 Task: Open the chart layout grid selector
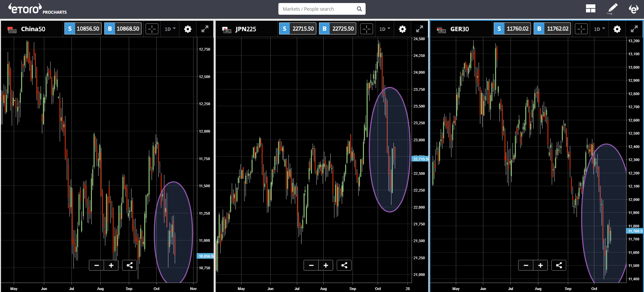point(590,9)
